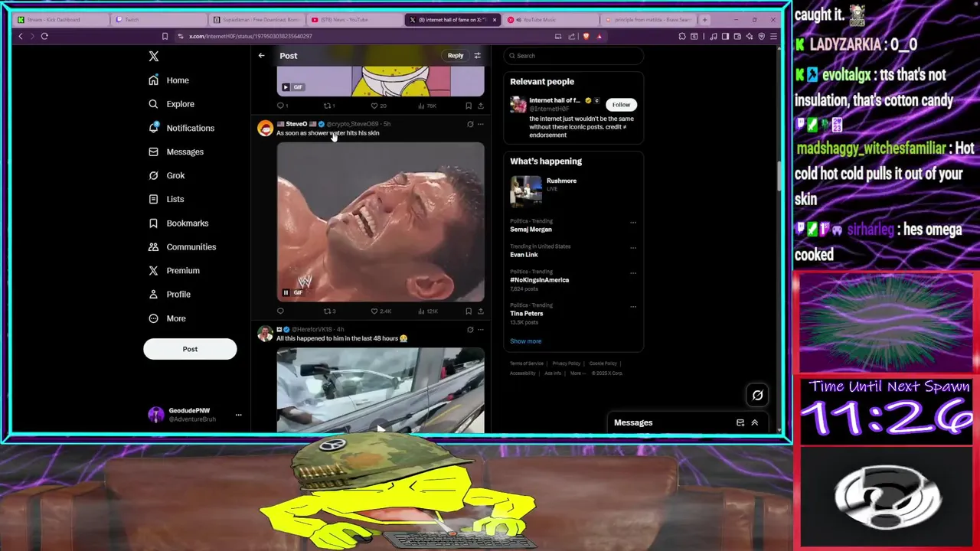Expand the More menu in sidebar
The height and width of the screenshot is (551, 980).
pos(167,318)
